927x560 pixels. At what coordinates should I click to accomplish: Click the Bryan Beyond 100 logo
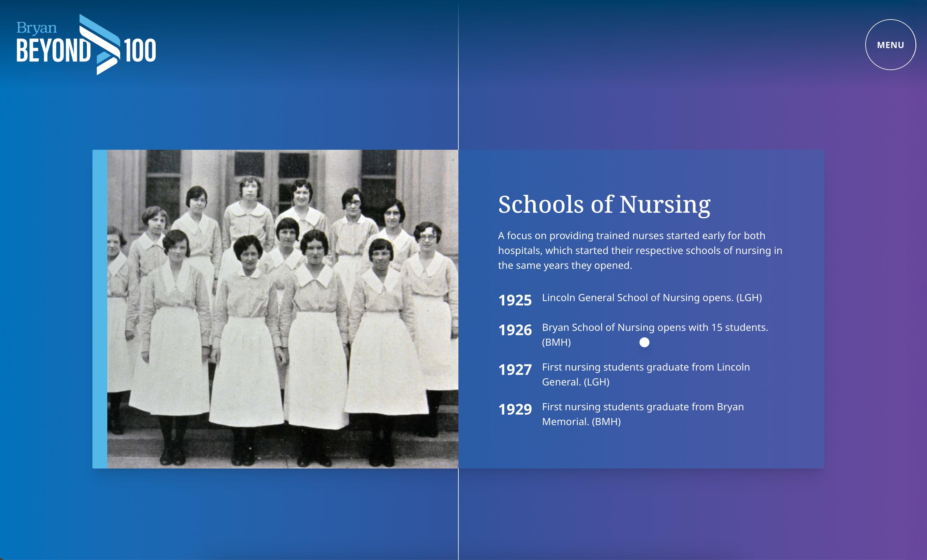(86, 44)
